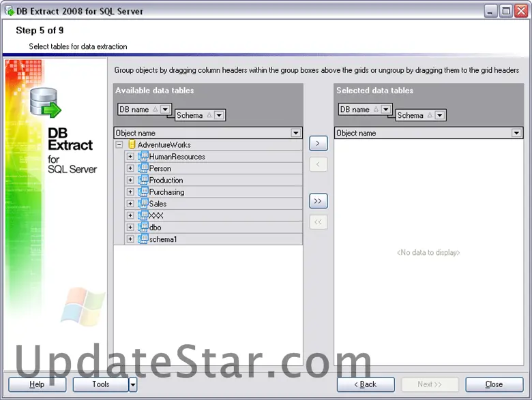Move all tables with double right arrow
The width and height of the screenshot is (532, 400).
coord(318,201)
